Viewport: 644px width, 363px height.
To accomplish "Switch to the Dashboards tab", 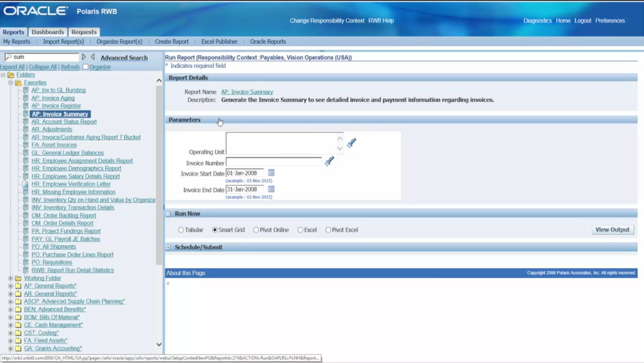I will click(x=48, y=32).
